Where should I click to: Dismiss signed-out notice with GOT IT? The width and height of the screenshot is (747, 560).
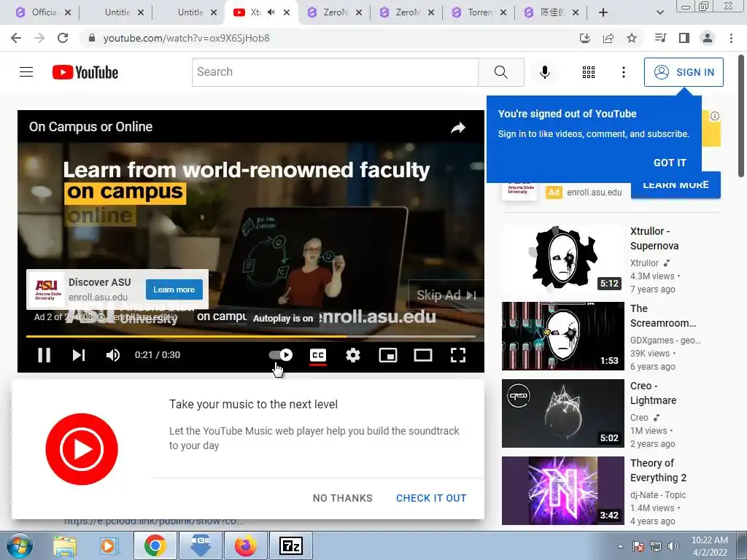(670, 163)
